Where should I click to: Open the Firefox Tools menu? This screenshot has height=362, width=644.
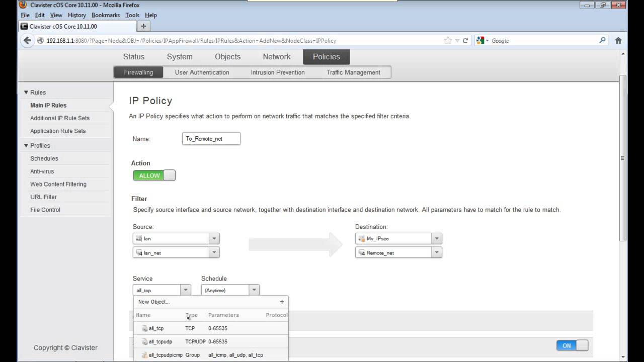132,15
